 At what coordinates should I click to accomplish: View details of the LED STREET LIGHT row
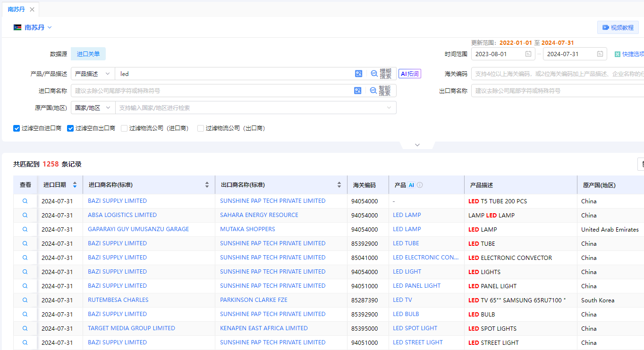point(25,342)
